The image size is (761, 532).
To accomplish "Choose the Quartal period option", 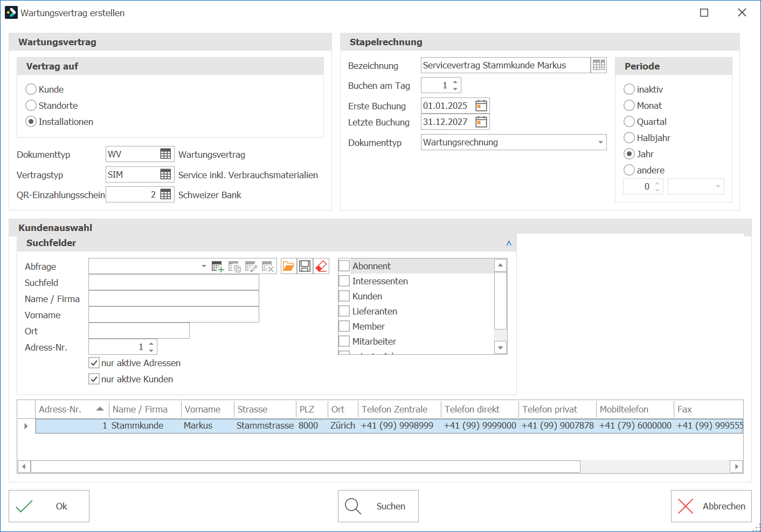I will tap(629, 122).
